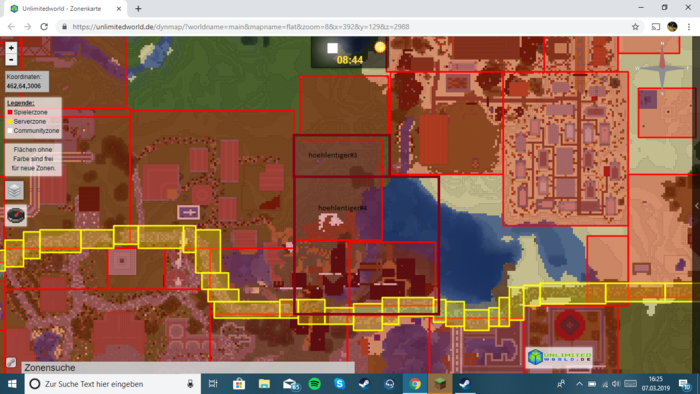Zoom out the map with minus button
700x394 pixels.
click(11, 59)
